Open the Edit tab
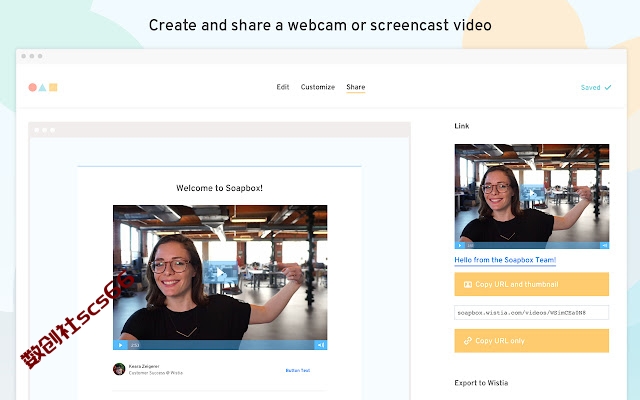 coord(282,87)
